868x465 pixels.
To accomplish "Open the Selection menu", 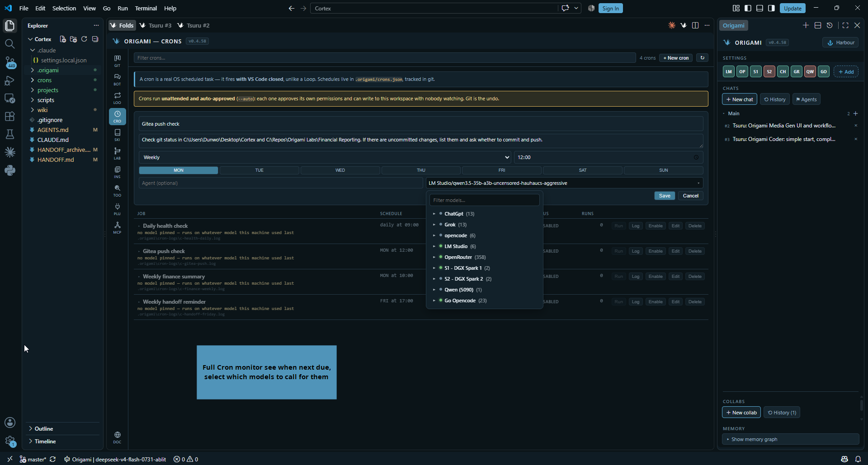I will click(64, 8).
